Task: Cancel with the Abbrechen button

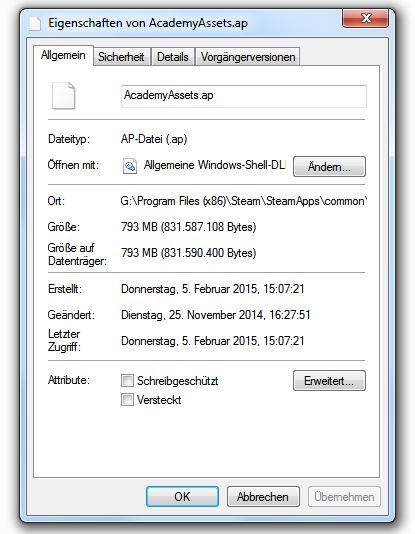Action: [x=263, y=497]
